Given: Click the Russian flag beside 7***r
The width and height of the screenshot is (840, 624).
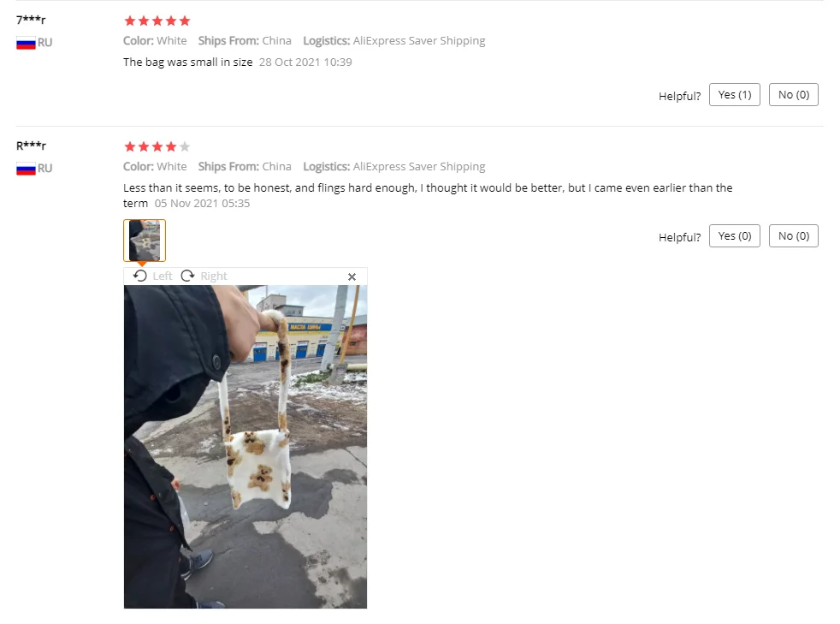Looking at the screenshot, I should click(26, 43).
